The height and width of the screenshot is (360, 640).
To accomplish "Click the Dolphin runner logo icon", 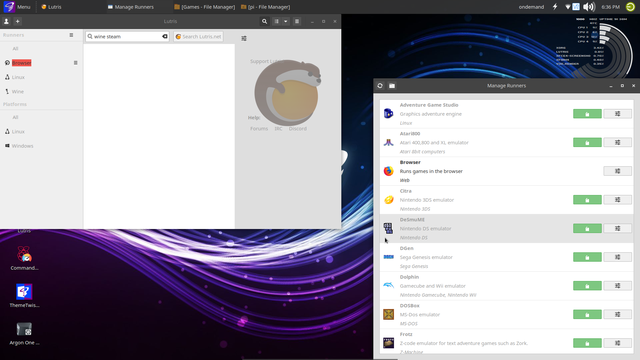I will (x=389, y=285).
